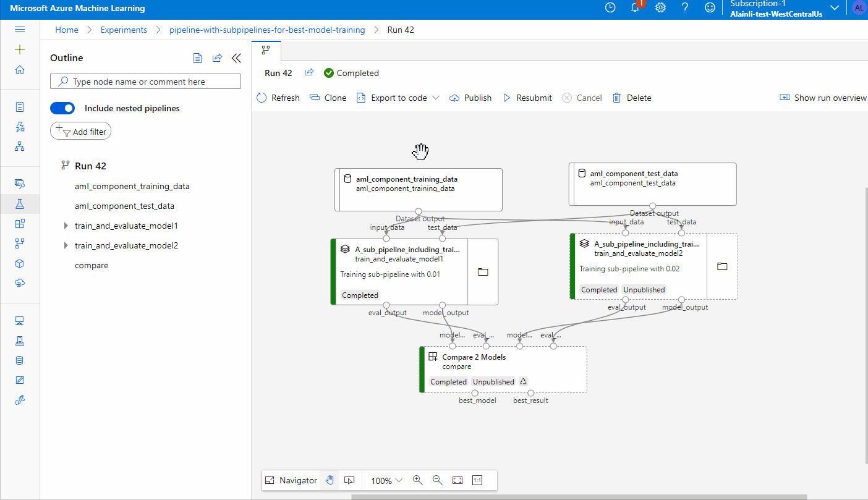Open Pipelines branch icon in sidebar

[x=20, y=244]
